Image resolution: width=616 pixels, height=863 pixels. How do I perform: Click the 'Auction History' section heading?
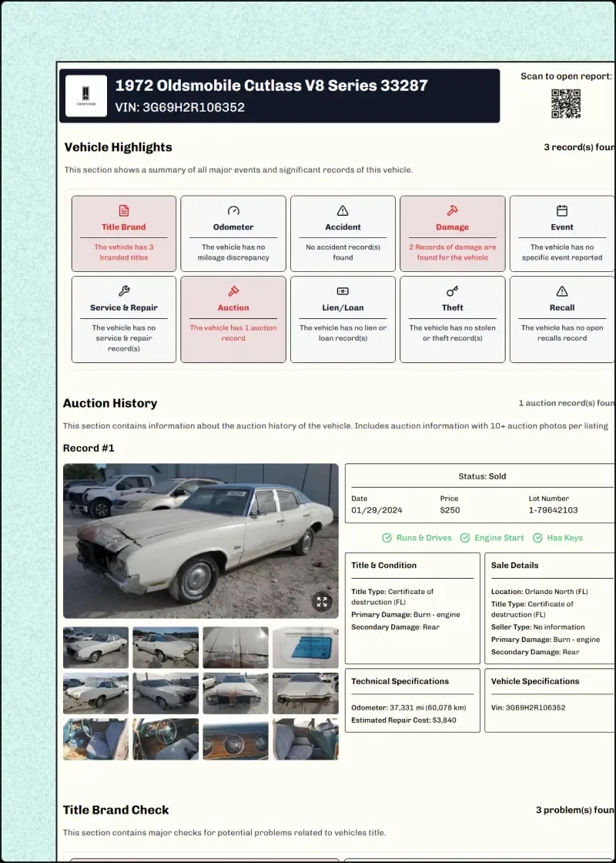110,404
